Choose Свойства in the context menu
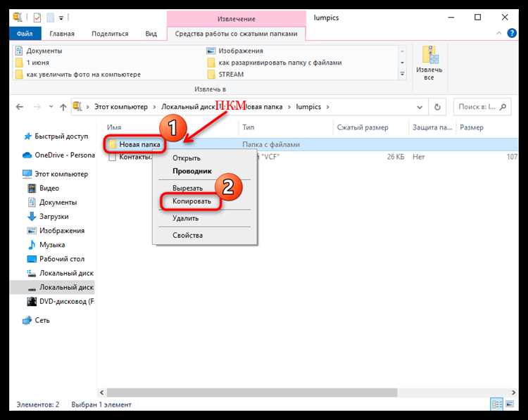This screenshot has width=528, height=420. click(x=187, y=235)
